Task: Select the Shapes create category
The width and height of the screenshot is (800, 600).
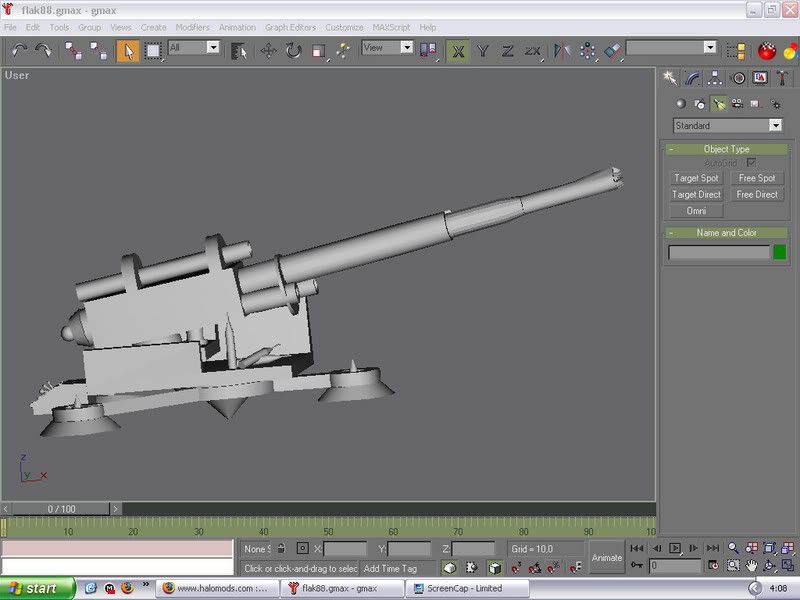Action: (x=699, y=104)
